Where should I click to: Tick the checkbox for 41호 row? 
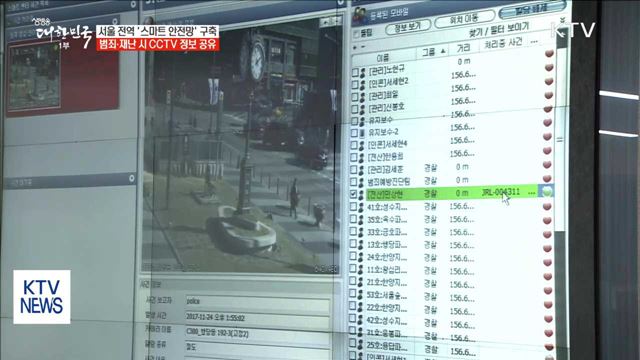coord(353,207)
